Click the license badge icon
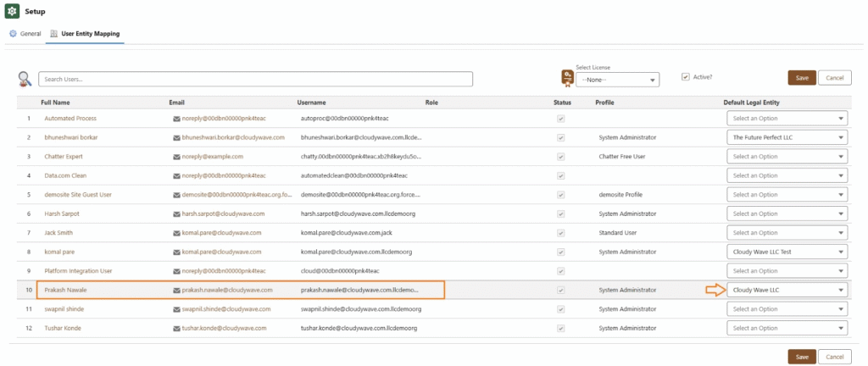 click(566, 79)
